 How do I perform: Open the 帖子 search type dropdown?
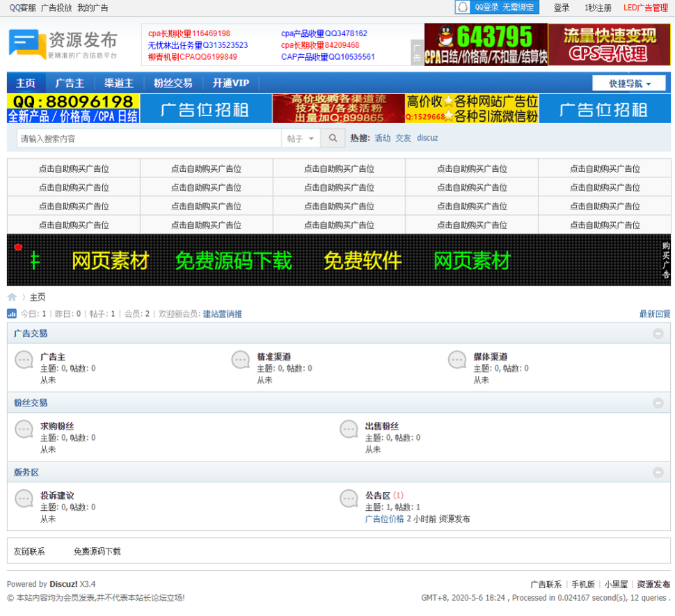[301, 139]
